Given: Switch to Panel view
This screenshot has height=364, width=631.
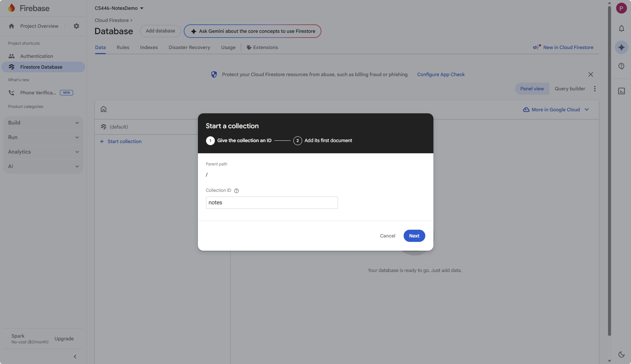Looking at the screenshot, I should pyautogui.click(x=532, y=89).
